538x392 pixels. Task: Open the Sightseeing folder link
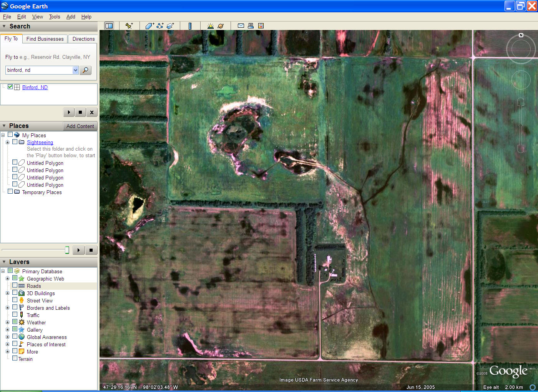40,142
